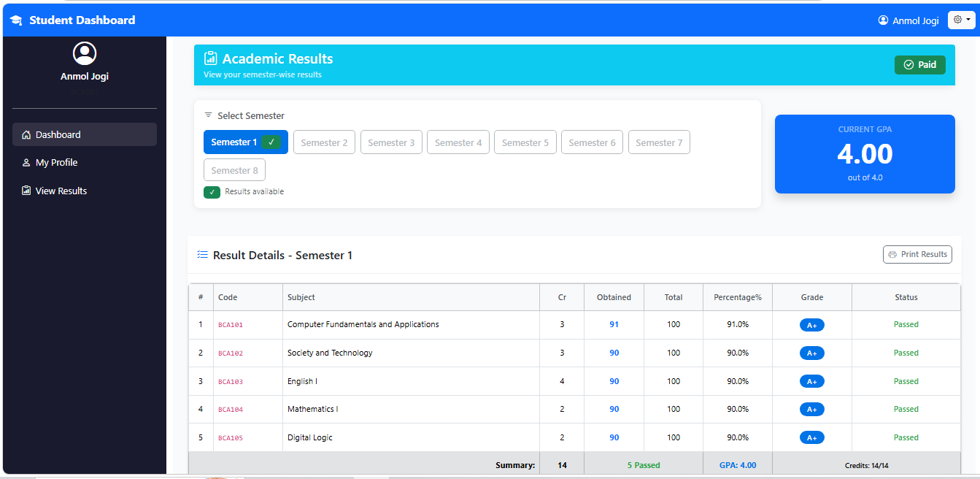Click course code BCA105
The width and height of the screenshot is (980, 479).
[x=231, y=438]
